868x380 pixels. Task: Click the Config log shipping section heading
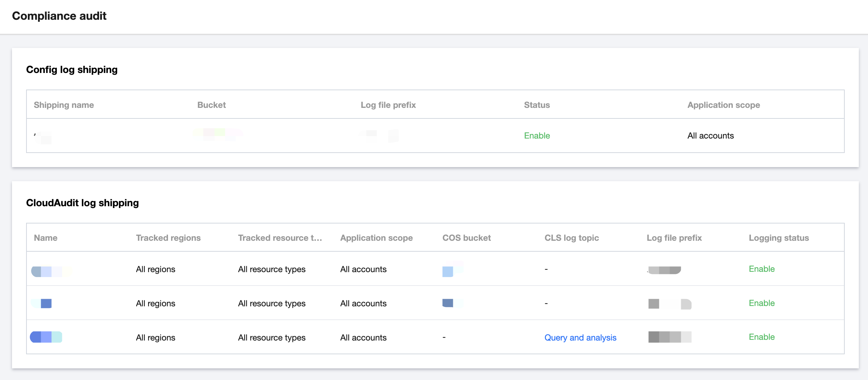pos(72,69)
